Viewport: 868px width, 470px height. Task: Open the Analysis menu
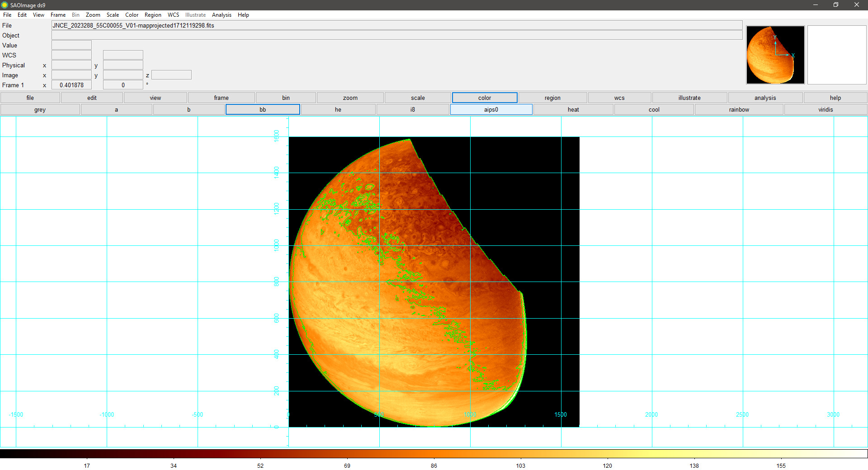[x=222, y=15]
